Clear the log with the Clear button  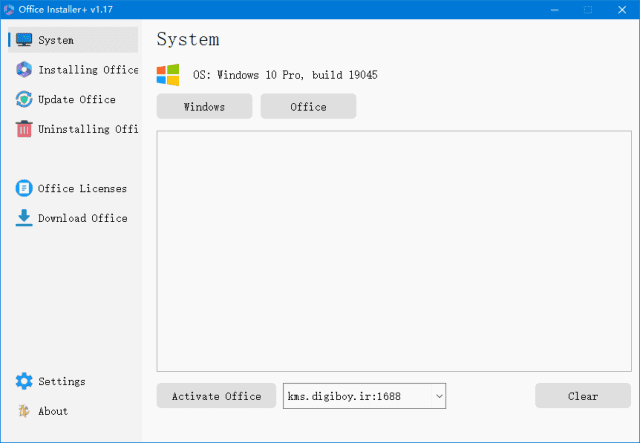click(583, 396)
